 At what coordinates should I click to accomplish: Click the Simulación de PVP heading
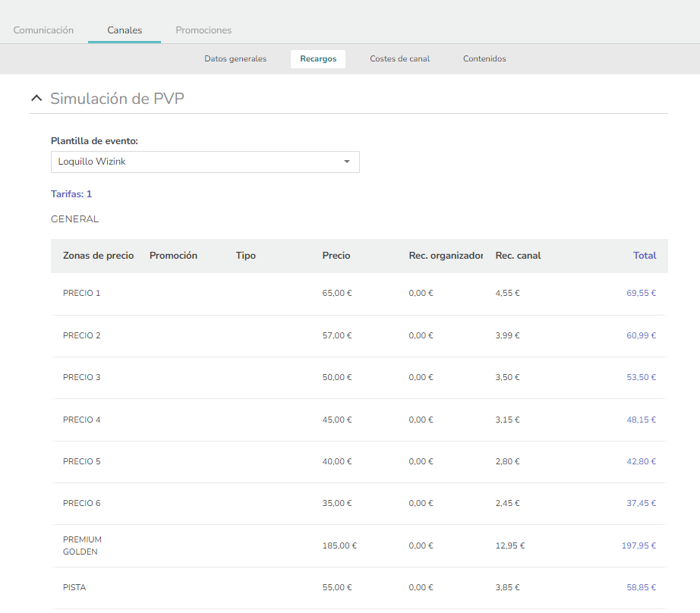pyautogui.click(x=117, y=99)
